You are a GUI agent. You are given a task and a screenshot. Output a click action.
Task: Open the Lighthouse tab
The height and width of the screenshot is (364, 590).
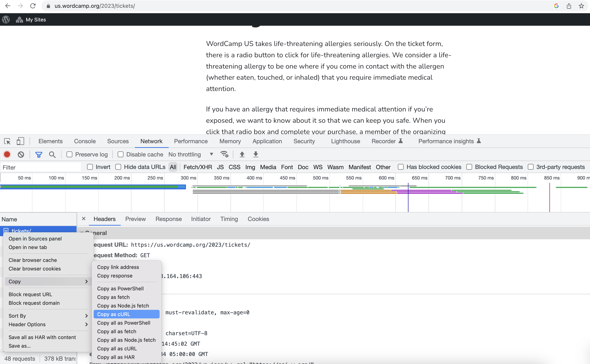pos(346,141)
